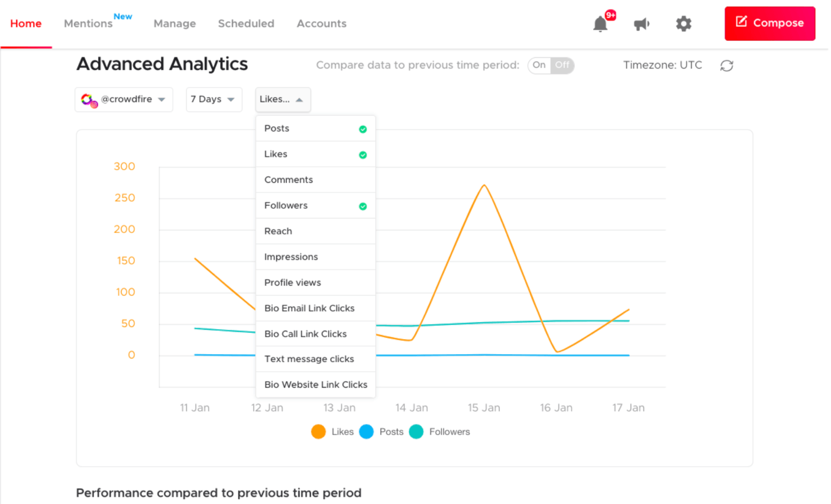Click the orange Likes legend dot

318,432
